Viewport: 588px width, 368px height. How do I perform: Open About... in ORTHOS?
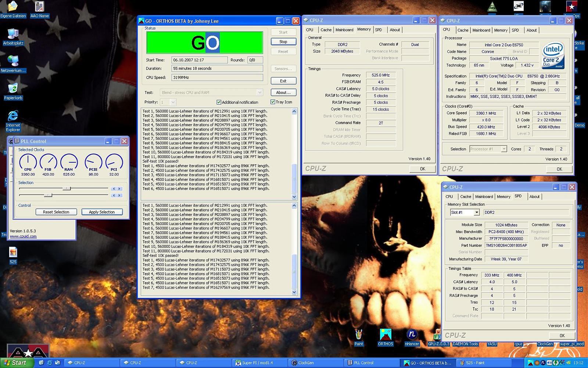(x=283, y=92)
